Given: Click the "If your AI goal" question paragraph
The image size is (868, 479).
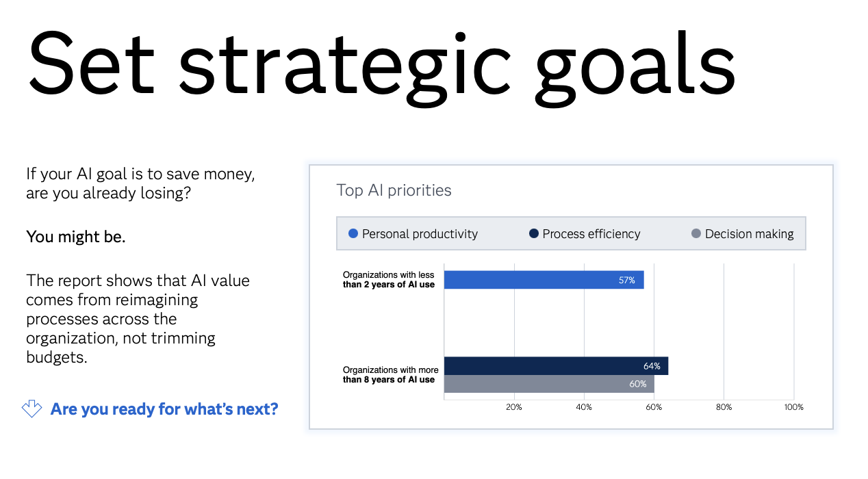Looking at the screenshot, I should (x=140, y=183).
